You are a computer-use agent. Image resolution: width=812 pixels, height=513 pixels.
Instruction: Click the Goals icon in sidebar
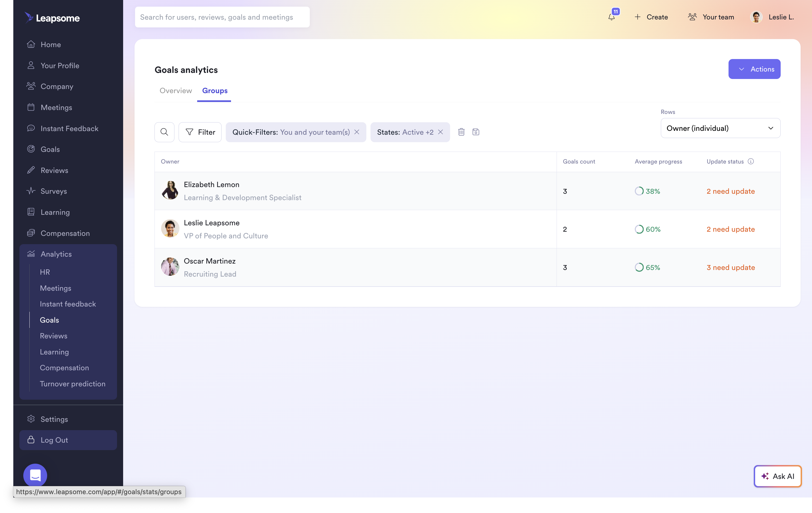click(31, 149)
